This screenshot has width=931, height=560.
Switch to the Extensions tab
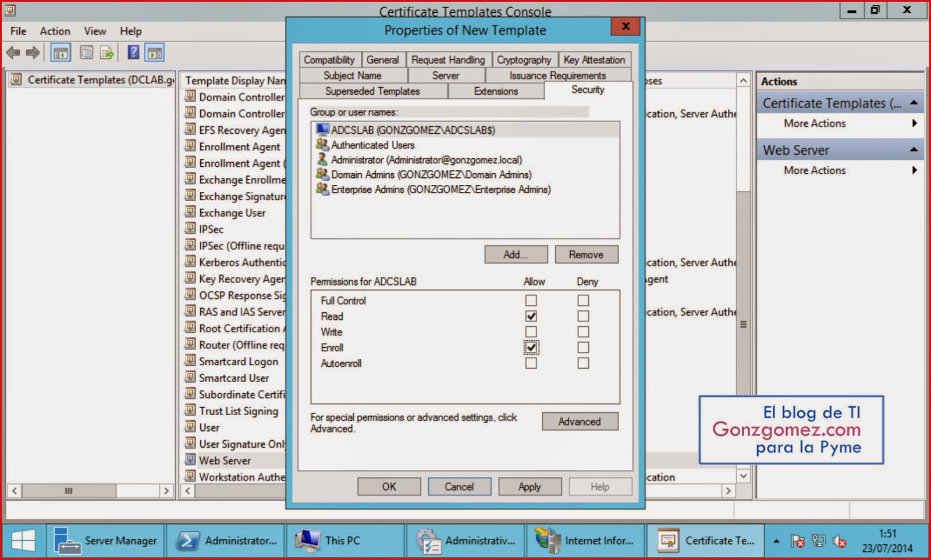coord(496,91)
